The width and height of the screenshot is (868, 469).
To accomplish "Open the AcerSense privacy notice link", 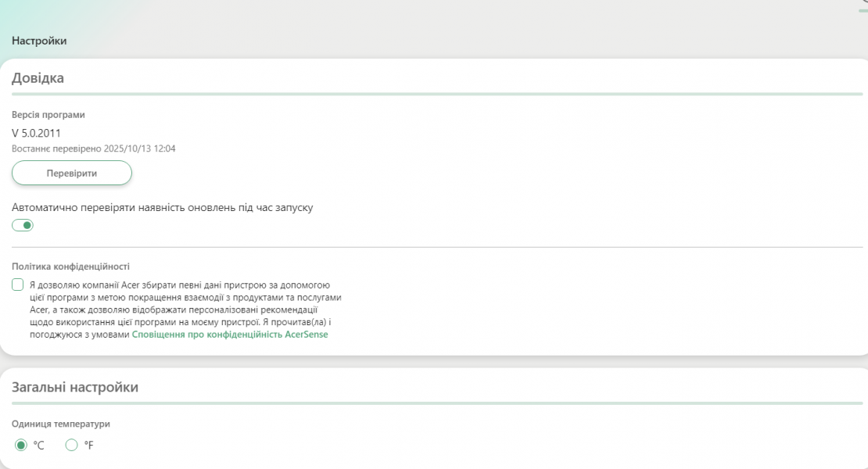I will point(230,335).
